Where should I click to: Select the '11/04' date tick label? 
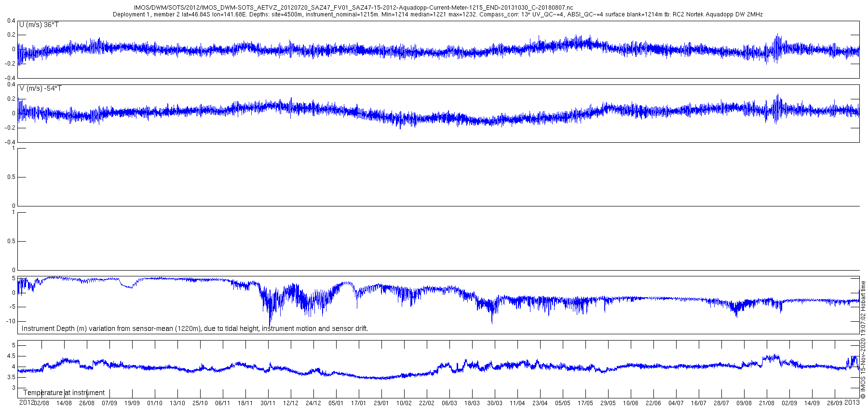coord(517,403)
